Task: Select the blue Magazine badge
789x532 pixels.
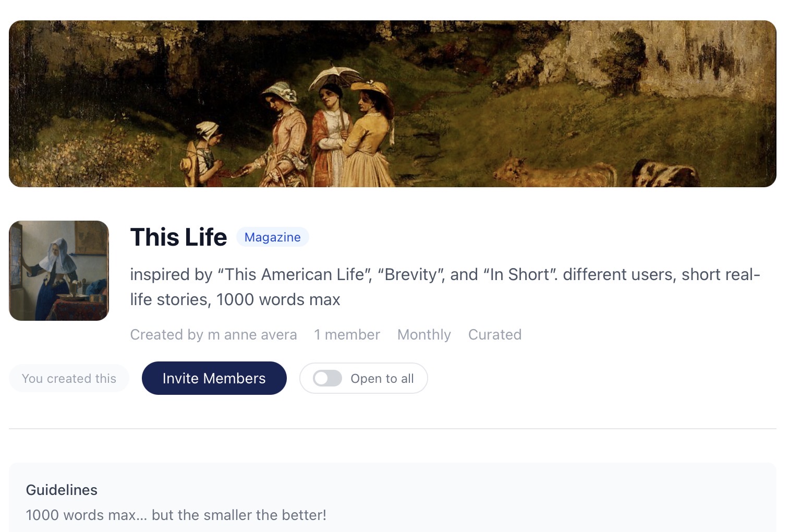Action: tap(272, 237)
